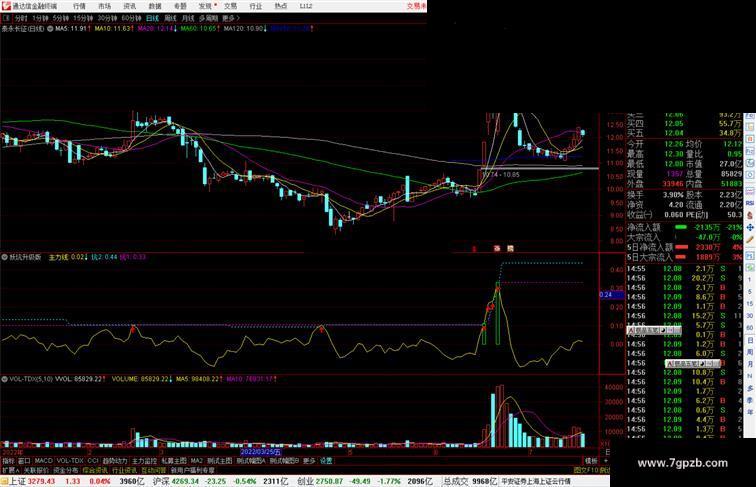Viewport: 756px width, 487px height.
Task: Click the blue four-arrow move icon
Action: (x=750, y=228)
